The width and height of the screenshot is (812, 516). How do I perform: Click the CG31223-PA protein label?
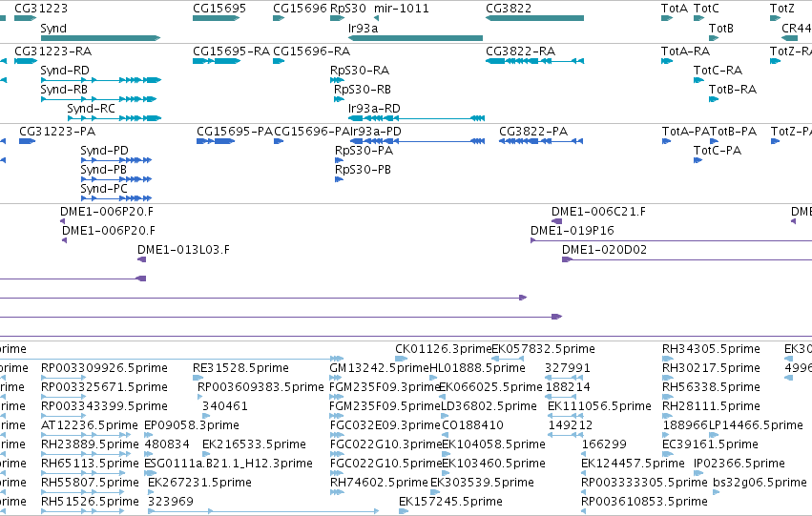click(57, 132)
